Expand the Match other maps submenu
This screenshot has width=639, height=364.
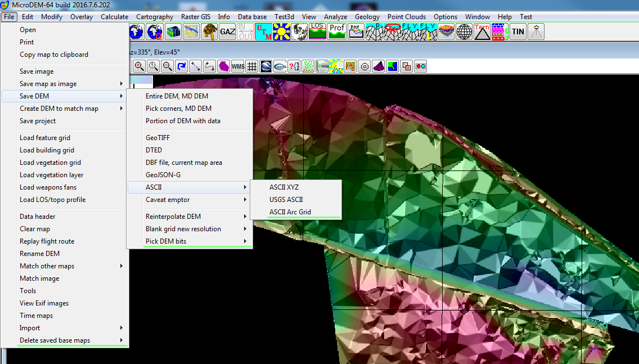65,266
